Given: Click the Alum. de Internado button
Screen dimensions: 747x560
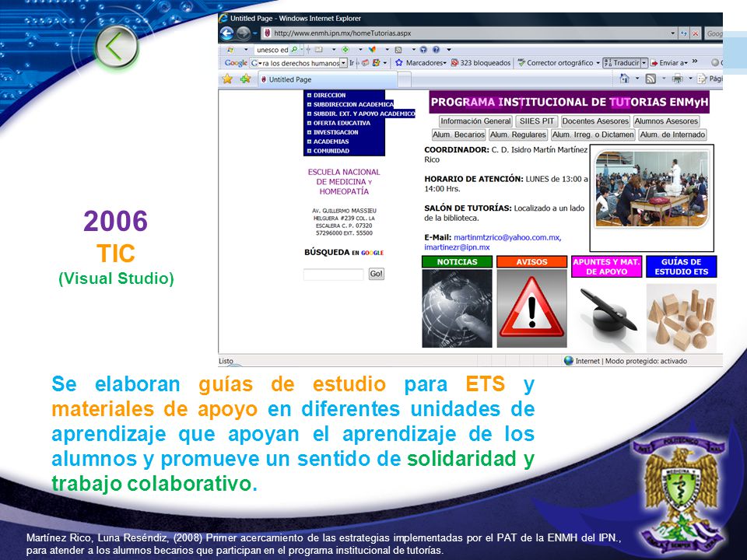Looking at the screenshot, I should (x=672, y=135).
